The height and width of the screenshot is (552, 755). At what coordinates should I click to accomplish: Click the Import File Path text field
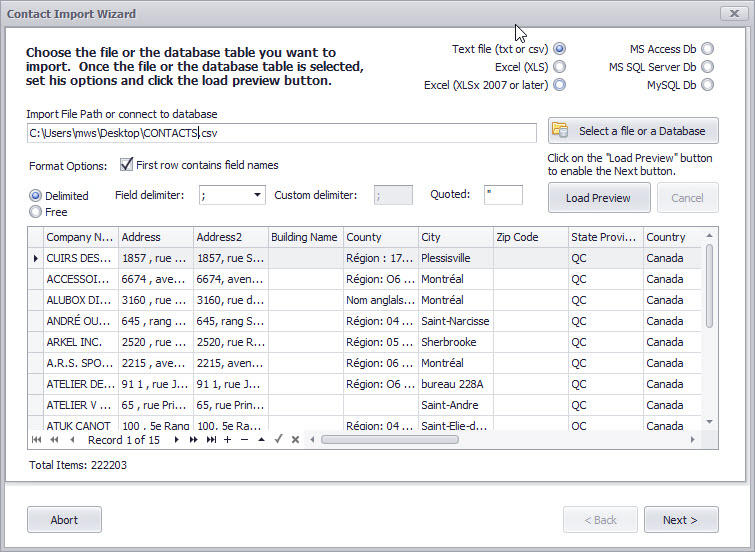281,133
